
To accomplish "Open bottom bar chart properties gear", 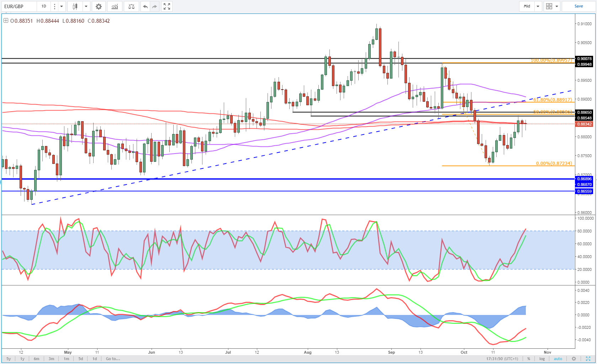I will pyautogui.click(x=574, y=359).
